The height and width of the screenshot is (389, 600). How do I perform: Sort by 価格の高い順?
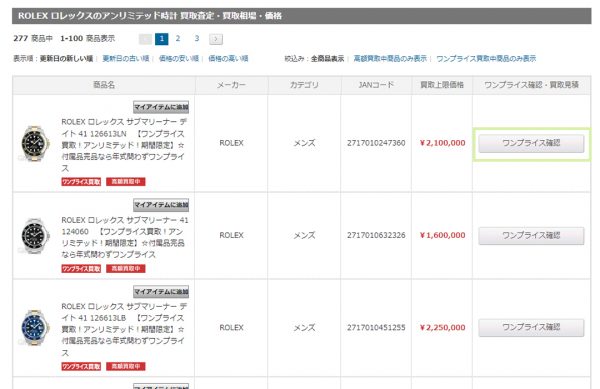228,59
